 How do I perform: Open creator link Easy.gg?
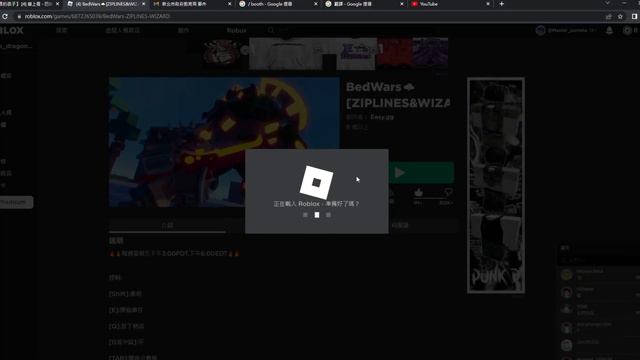pos(382,117)
